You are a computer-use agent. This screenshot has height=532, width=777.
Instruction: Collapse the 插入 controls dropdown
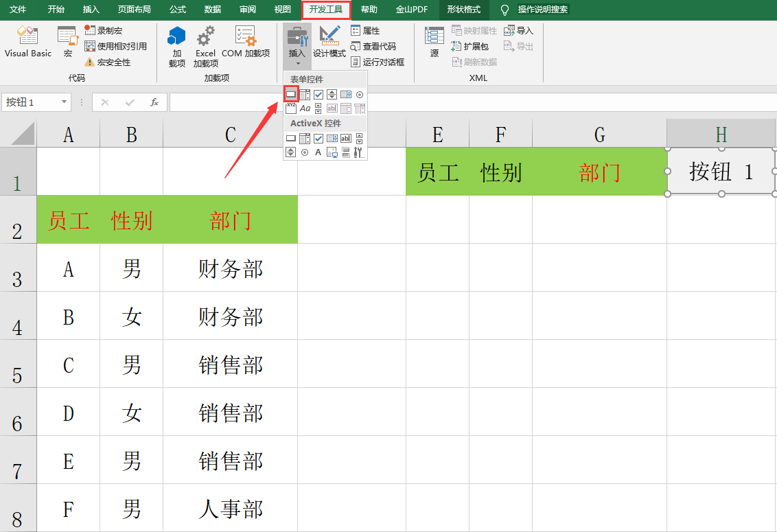297,46
